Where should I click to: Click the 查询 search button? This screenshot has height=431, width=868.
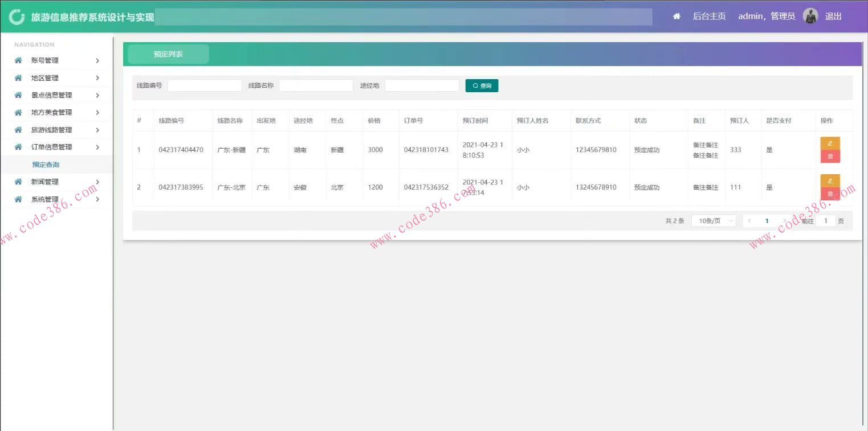pos(482,85)
